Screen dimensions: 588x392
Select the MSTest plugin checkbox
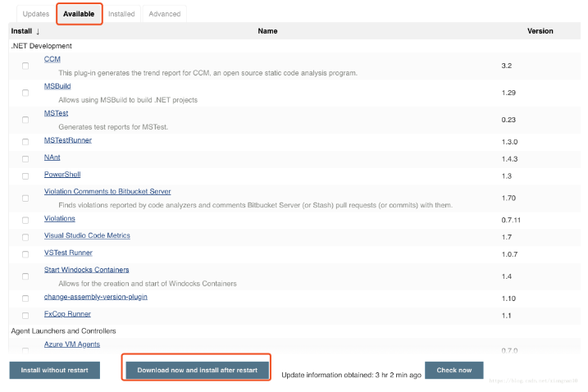click(x=25, y=120)
